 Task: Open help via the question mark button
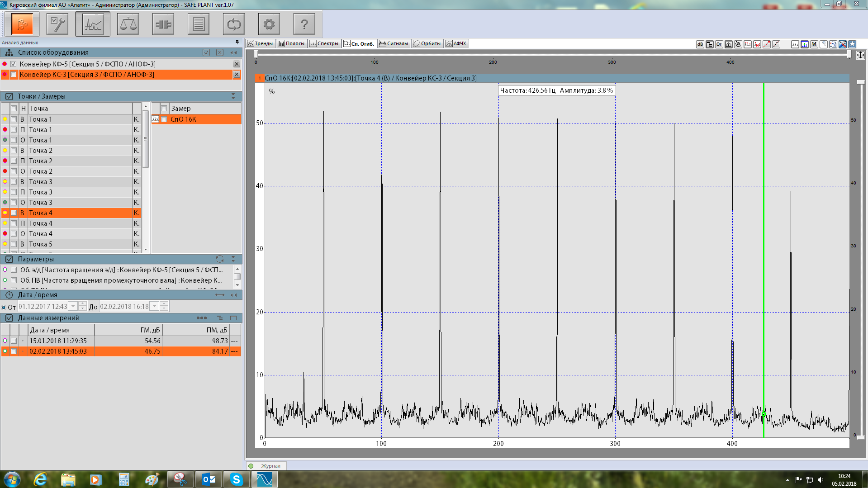(304, 24)
